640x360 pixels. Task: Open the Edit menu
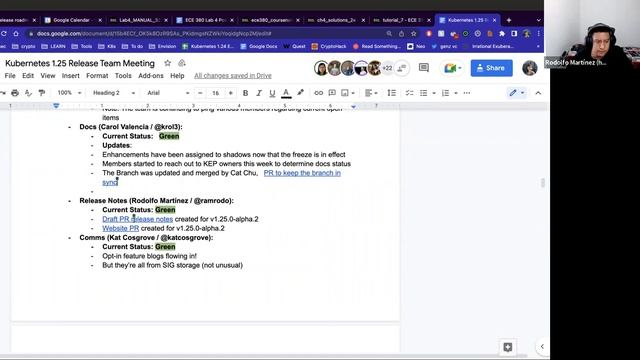tap(28, 76)
